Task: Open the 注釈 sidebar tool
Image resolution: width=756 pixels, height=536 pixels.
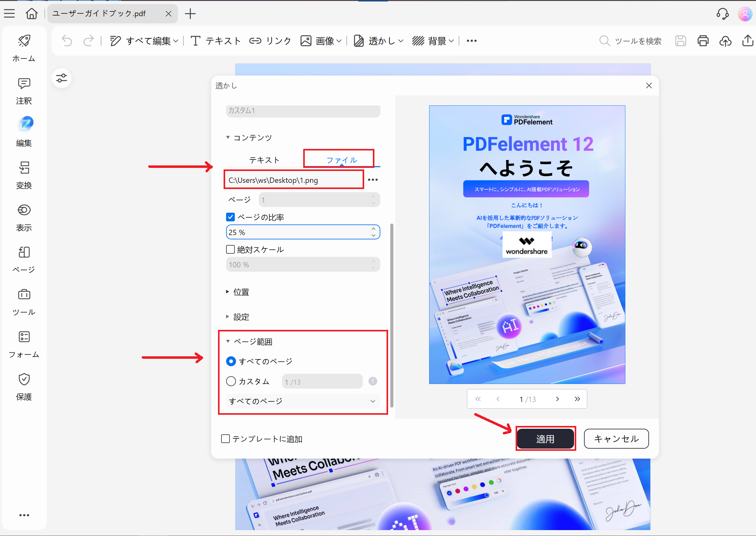Action: 24,91
